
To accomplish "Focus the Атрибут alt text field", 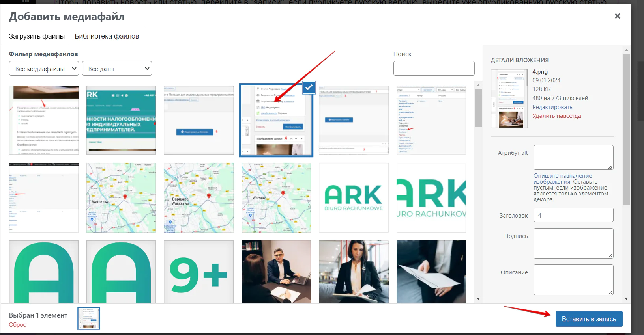I will point(573,157).
